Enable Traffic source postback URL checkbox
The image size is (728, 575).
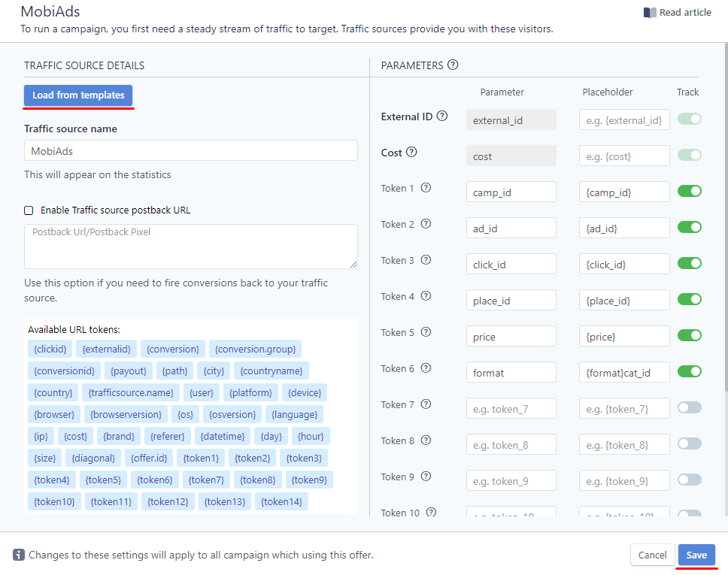click(x=29, y=210)
